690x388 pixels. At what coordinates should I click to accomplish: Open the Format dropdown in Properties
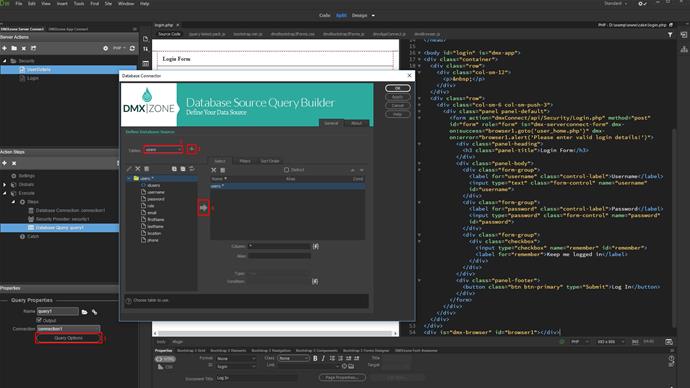coord(235,359)
